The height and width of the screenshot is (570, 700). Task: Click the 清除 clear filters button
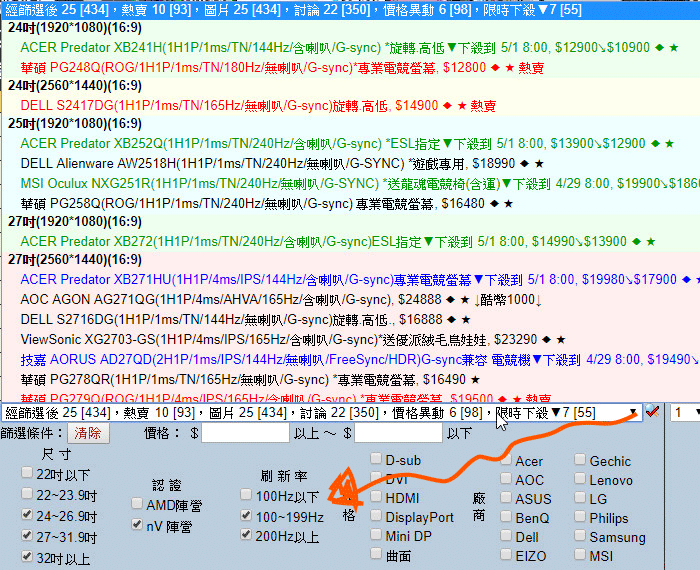click(x=88, y=433)
